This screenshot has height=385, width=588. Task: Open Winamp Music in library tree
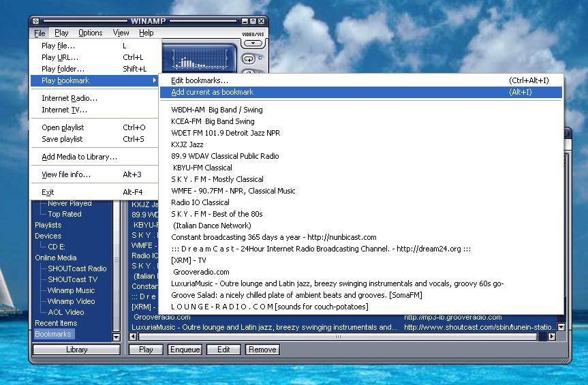click(72, 290)
